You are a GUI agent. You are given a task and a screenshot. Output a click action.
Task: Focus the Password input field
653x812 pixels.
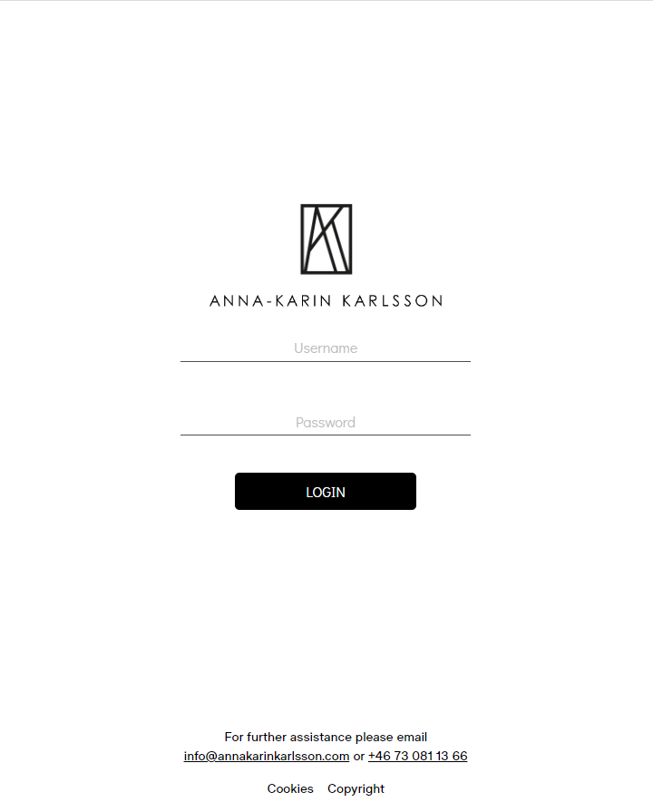click(326, 422)
